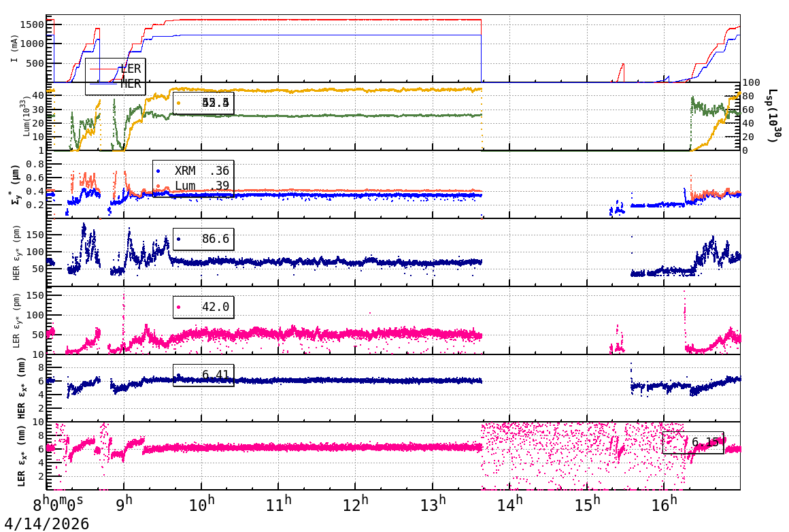The height and width of the screenshot is (532, 789).
Task: Click the HER εx* (nm) axis title
Action: click(x=20, y=388)
